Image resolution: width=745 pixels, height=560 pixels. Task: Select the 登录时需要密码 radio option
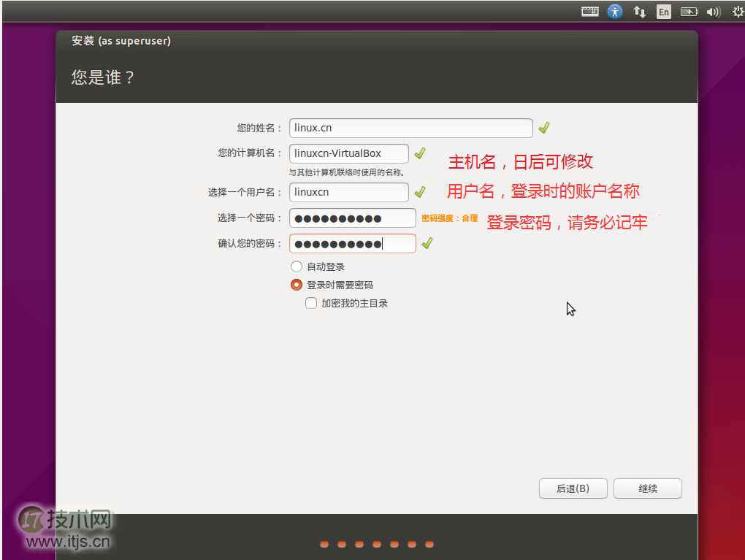pyautogui.click(x=297, y=285)
